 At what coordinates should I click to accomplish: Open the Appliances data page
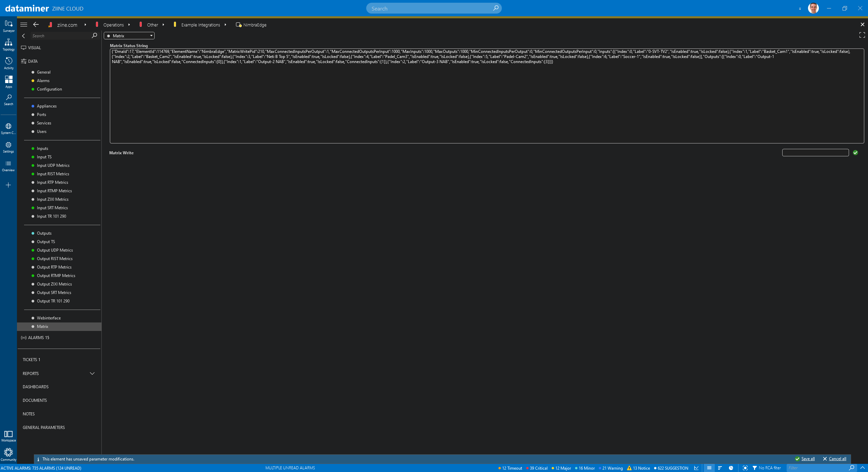pyautogui.click(x=47, y=106)
